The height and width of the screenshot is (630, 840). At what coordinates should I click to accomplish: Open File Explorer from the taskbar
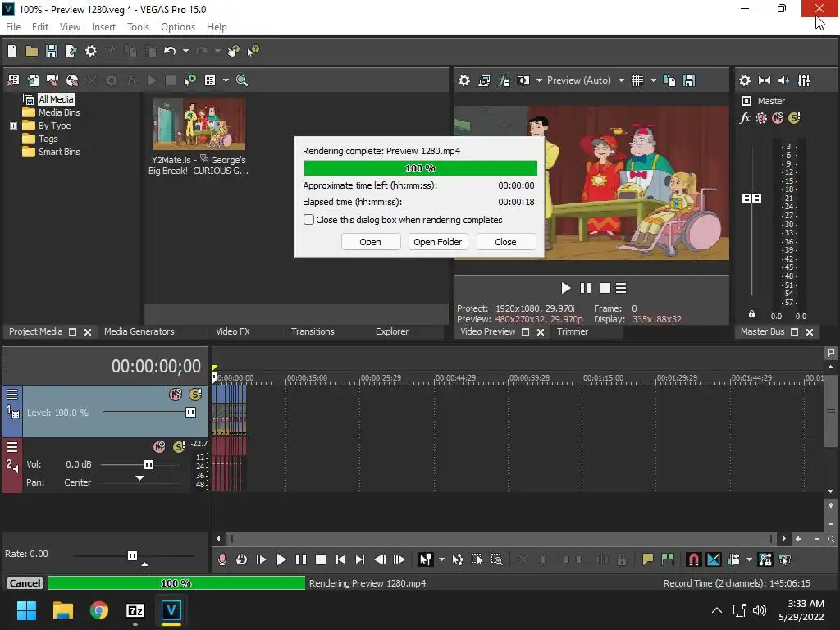(x=62, y=610)
